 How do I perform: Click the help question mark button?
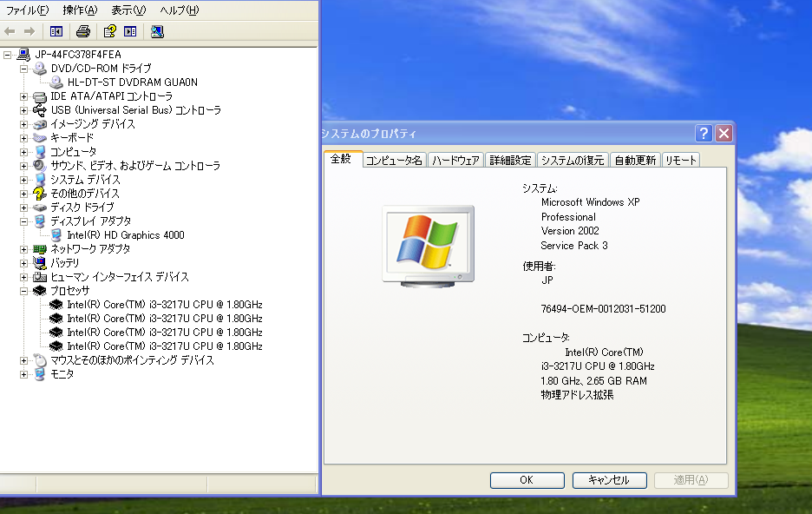coord(704,134)
